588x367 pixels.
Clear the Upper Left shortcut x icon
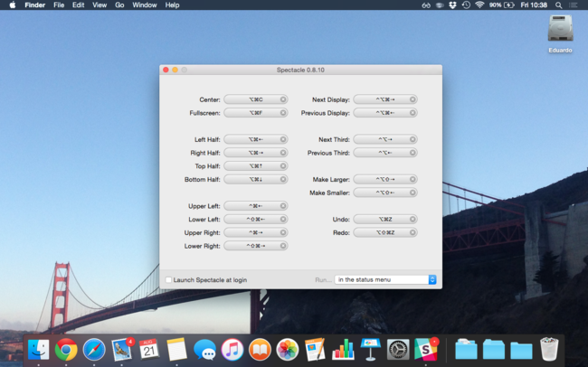[283, 206]
